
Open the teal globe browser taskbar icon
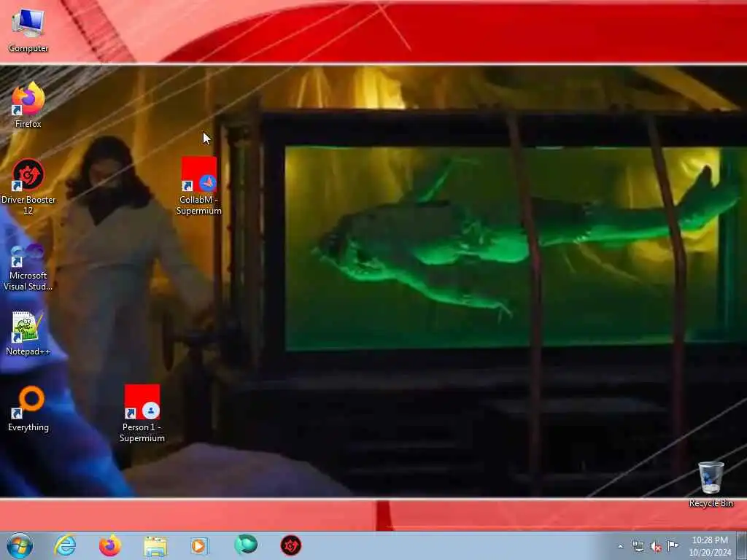click(x=246, y=545)
